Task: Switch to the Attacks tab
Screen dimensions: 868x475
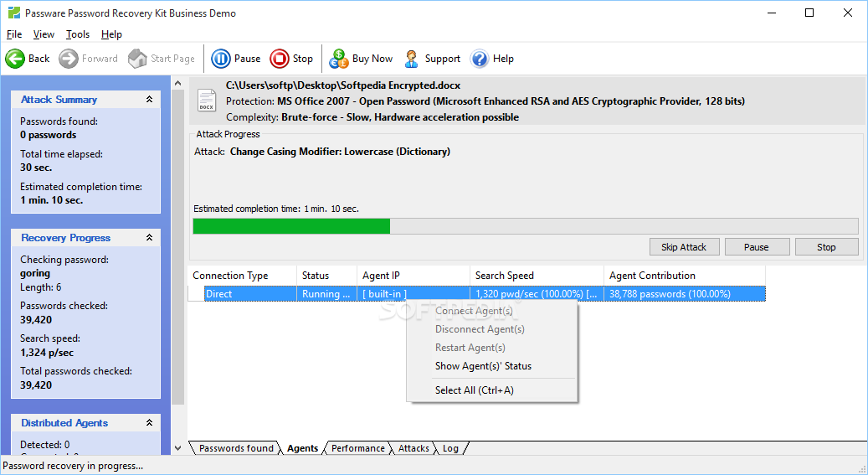Action: [x=413, y=448]
